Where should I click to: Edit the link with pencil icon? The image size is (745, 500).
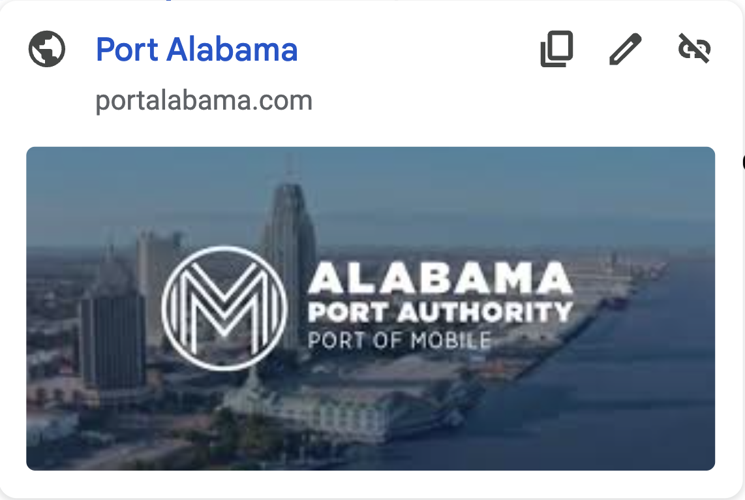tap(625, 49)
